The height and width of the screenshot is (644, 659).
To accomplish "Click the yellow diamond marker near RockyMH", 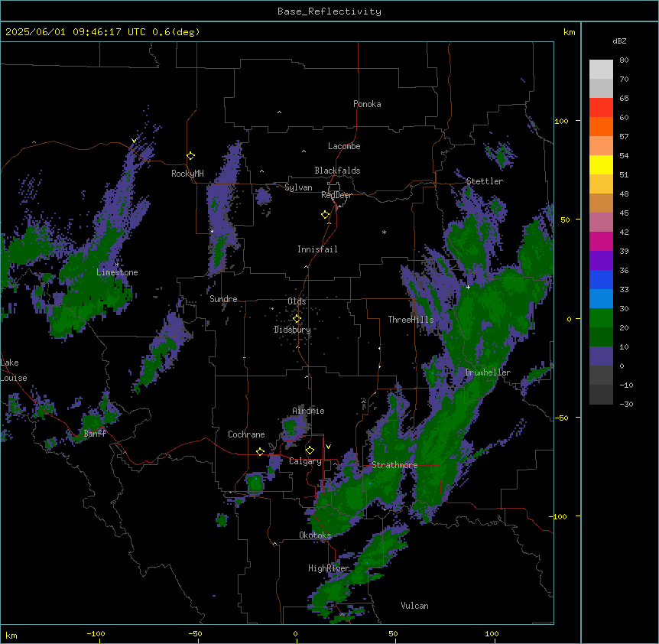I will tap(191, 156).
